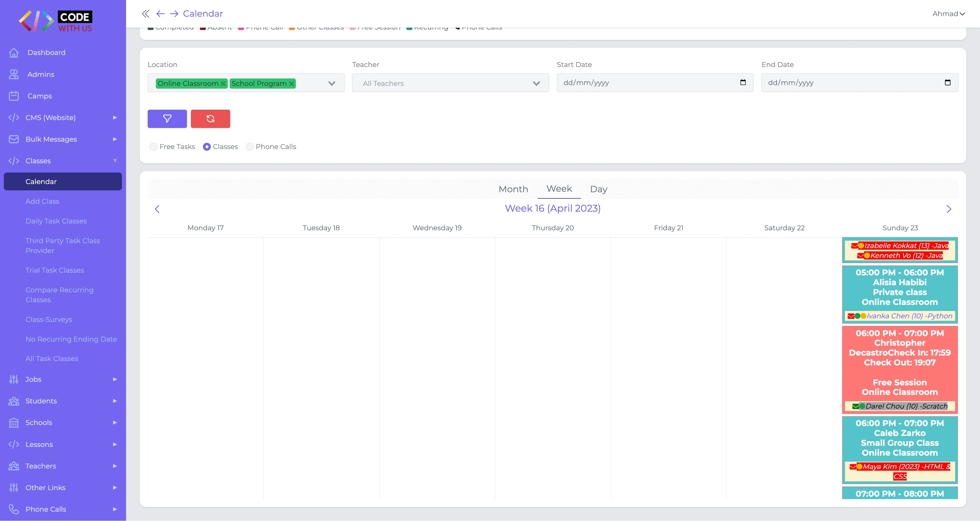Click the Bulk Messages envelope icon
Image resolution: width=980 pixels, height=521 pixels.
[14, 139]
